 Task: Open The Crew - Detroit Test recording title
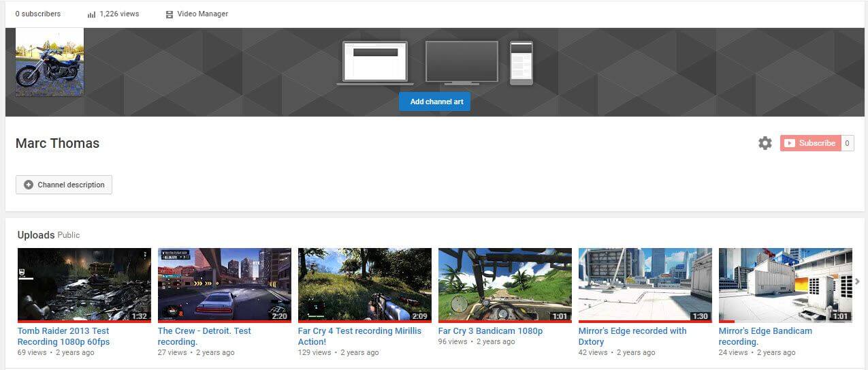[204, 337]
